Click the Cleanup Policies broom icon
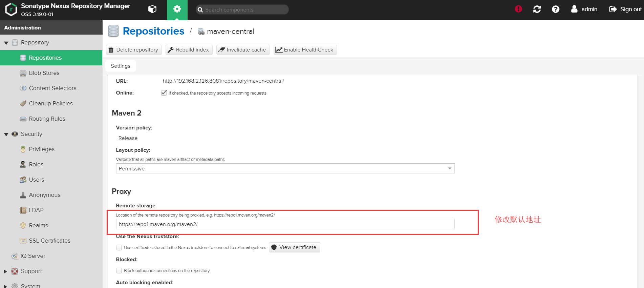Image resolution: width=644 pixels, height=288 pixels. pos(23,103)
